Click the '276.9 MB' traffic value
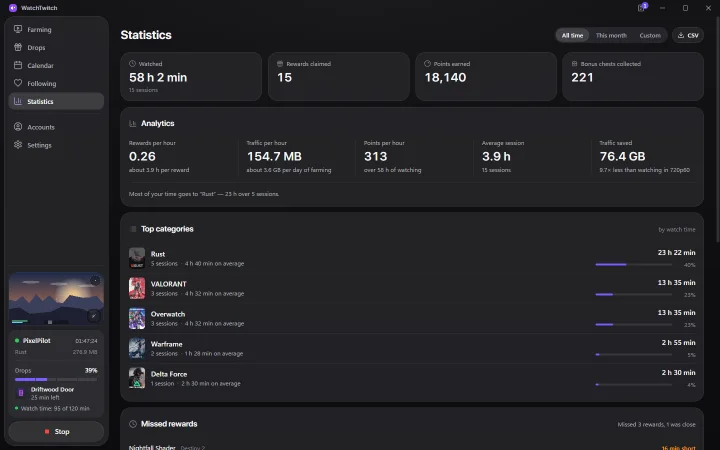The image size is (720, 450). click(x=85, y=352)
